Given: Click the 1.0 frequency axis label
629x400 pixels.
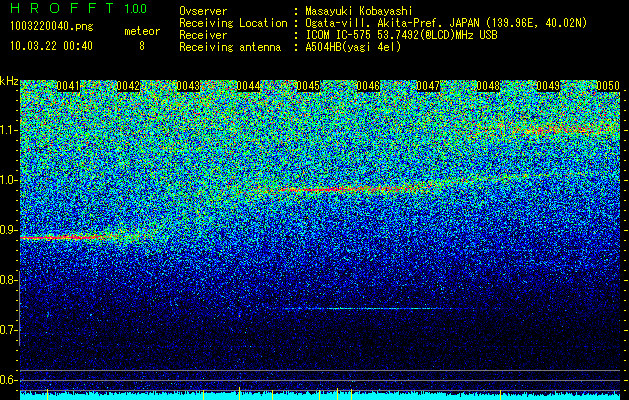Looking at the screenshot, I should coord(8,180).
